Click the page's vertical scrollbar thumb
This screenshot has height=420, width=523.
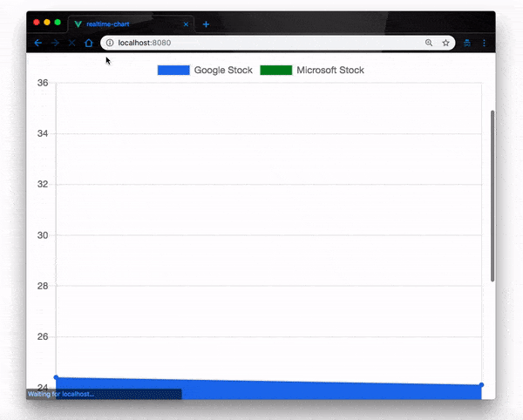[492, 196]
